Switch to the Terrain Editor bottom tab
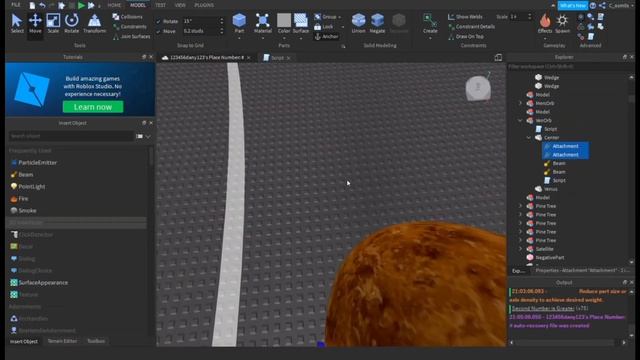This screenshot has width=640, height=360. pyautogui.click(x=62, y=341)
